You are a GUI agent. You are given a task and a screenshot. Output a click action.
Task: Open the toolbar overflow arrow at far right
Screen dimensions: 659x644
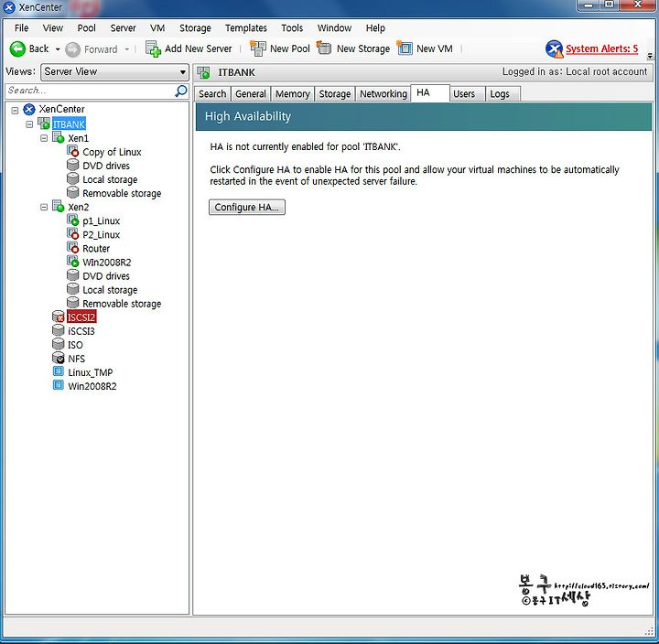pos(650,56)
